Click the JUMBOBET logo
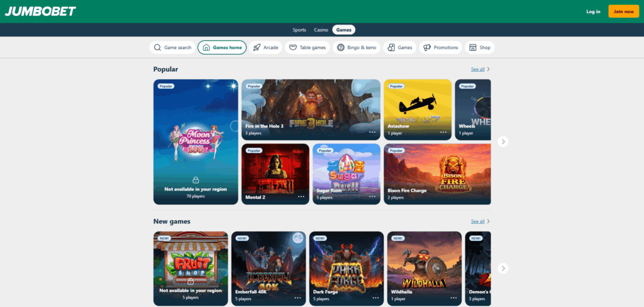 pyautogui.click(x=40, y=11)
